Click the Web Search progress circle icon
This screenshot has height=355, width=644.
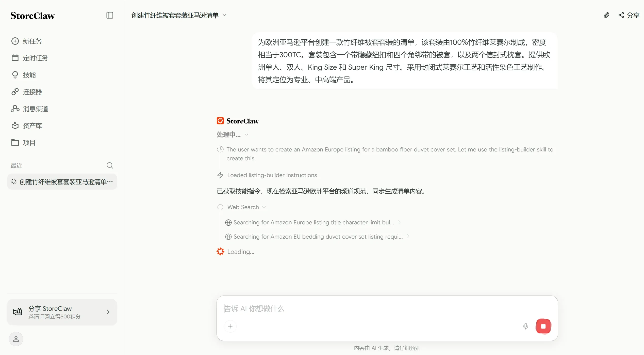coord(220,207)
